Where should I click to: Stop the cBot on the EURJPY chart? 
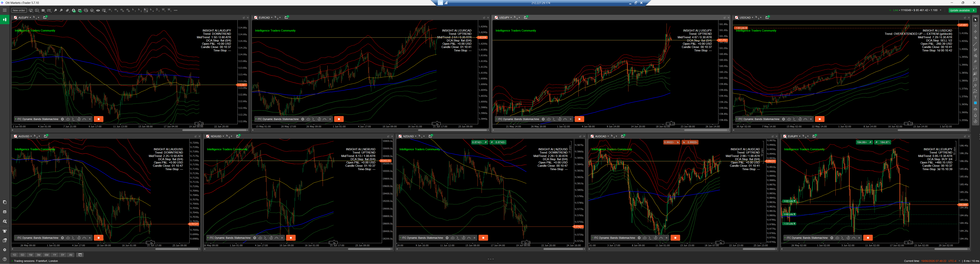pyautogui.click(x=868, y=238)
